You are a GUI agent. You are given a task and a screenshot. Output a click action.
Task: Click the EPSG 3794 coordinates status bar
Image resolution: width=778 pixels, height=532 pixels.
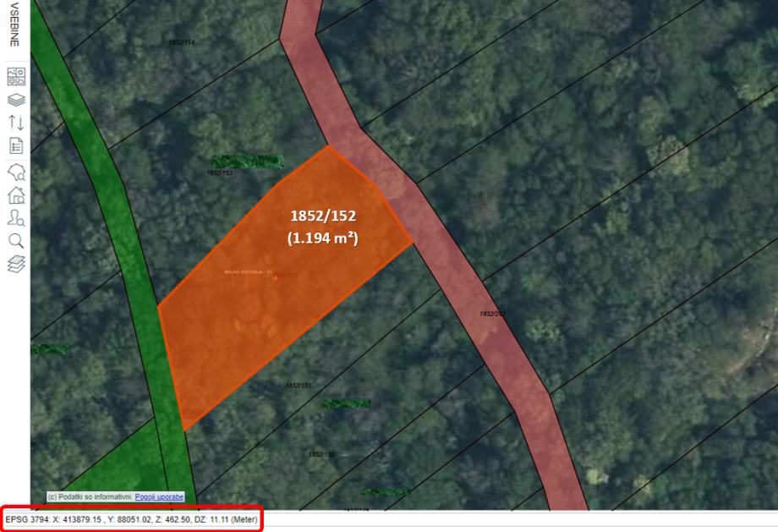(x=131, y=518)
